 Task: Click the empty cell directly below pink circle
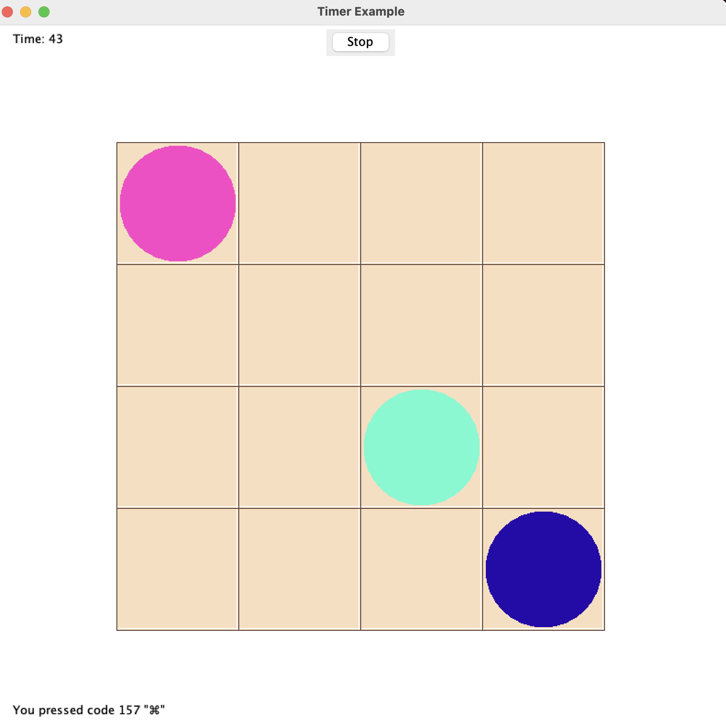[x=178, y=325]
